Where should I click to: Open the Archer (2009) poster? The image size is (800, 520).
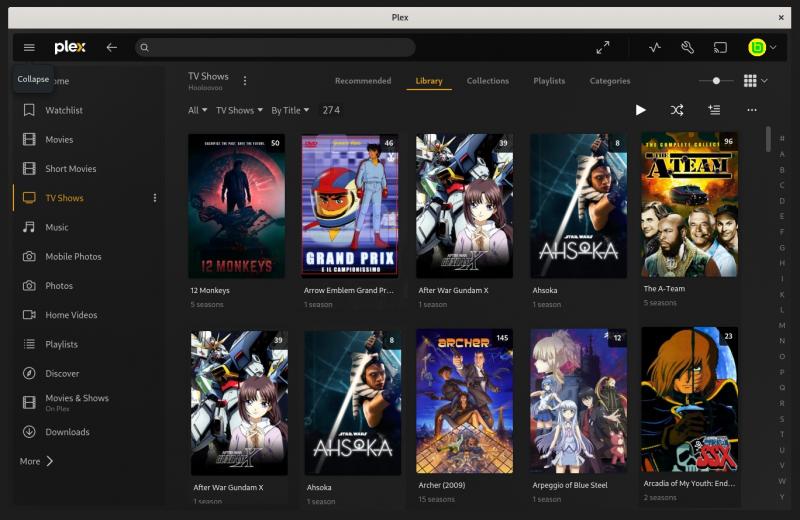464,401
